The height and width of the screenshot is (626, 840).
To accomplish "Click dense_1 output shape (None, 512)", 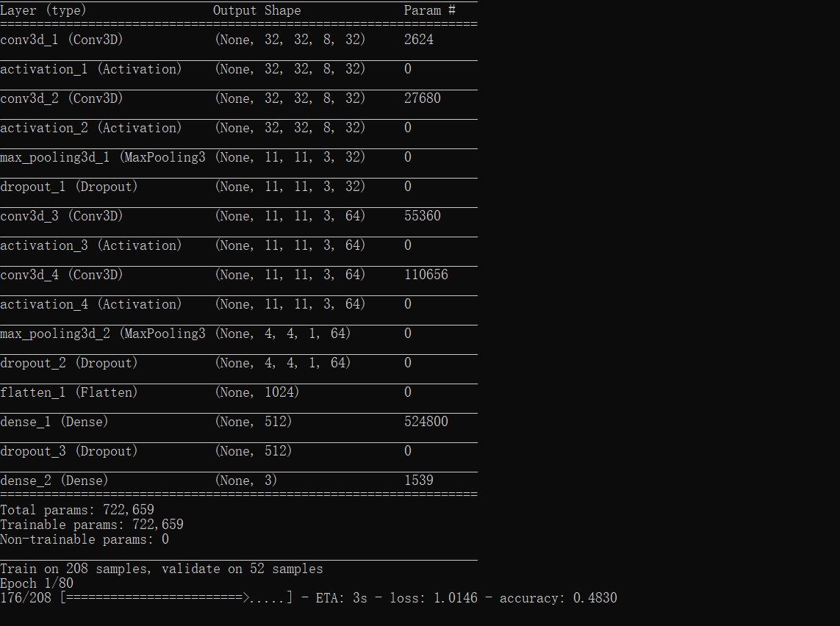I will (254, 422).
